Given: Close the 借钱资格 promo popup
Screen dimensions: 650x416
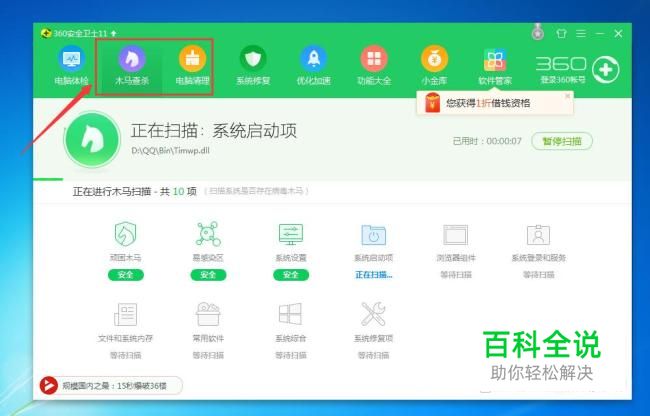Looking at the screenshot, I should coord(568,96).
